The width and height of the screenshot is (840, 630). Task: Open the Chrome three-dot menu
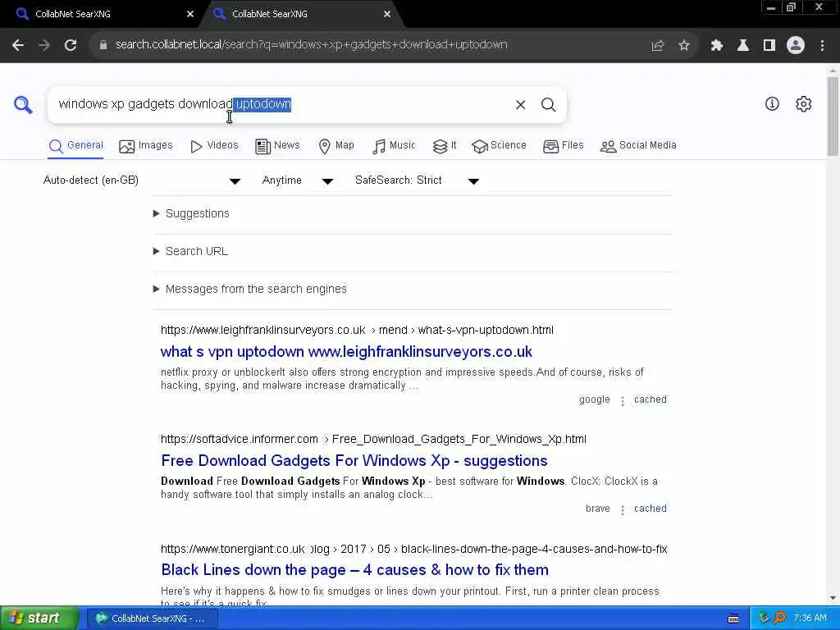pyautogui.click(x=822, y=46)
